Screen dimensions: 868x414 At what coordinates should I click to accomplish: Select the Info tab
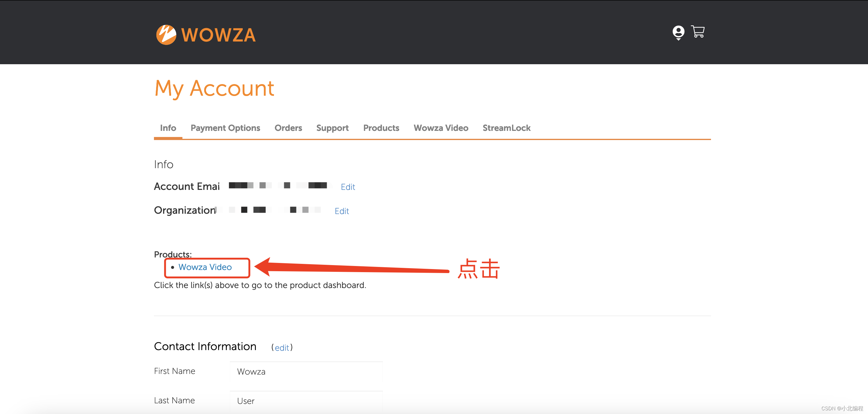(x=168, y=128)
